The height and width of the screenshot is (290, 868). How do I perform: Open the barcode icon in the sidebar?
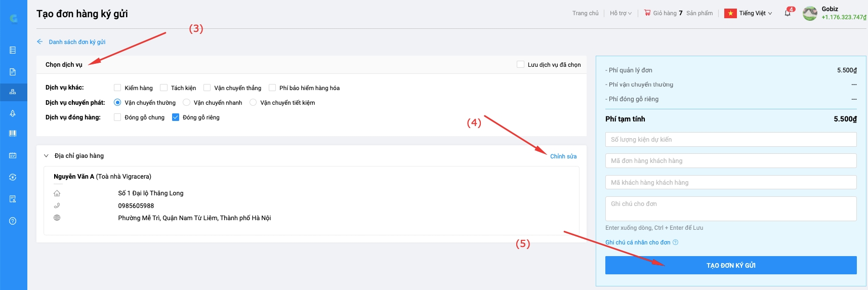pyautogui.click(x=13, y=134)
